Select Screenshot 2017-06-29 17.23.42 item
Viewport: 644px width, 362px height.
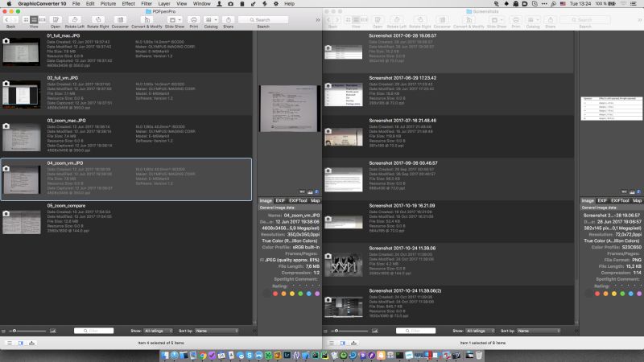click(448, 94)
